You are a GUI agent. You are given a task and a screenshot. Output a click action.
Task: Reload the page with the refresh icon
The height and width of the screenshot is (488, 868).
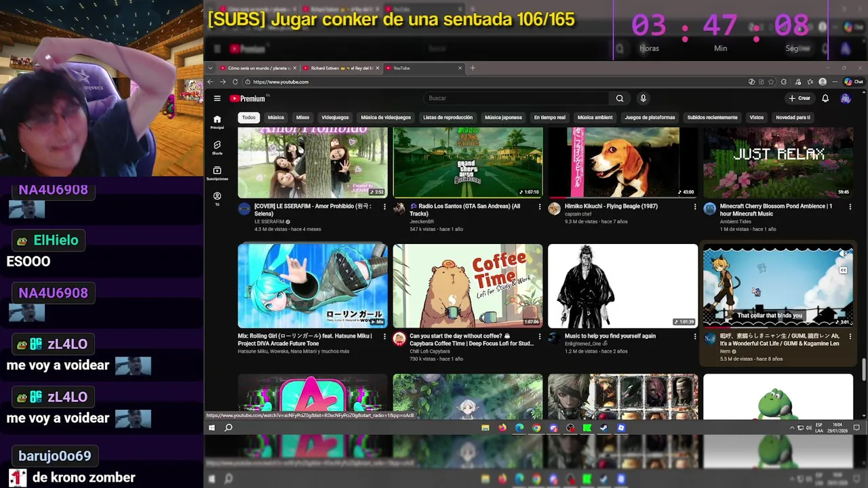[x=235, y=82]
